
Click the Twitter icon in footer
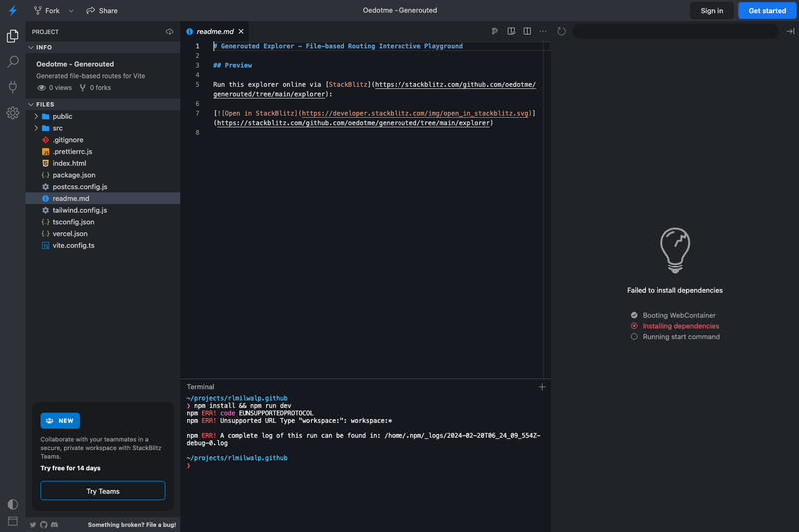point(33,525)
